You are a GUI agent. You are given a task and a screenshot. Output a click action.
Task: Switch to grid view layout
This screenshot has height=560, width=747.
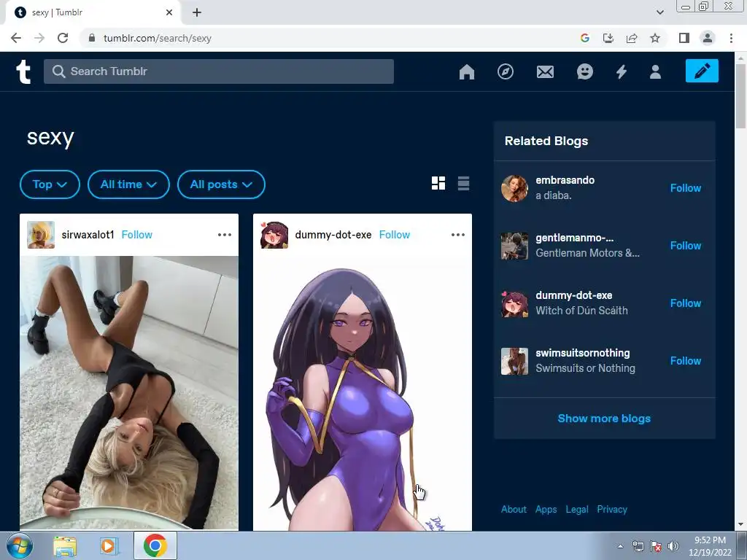(438, 183)
